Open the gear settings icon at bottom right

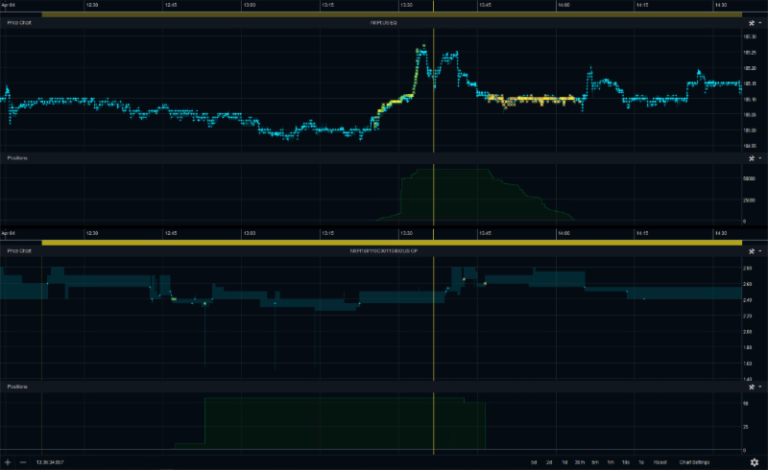754,462
